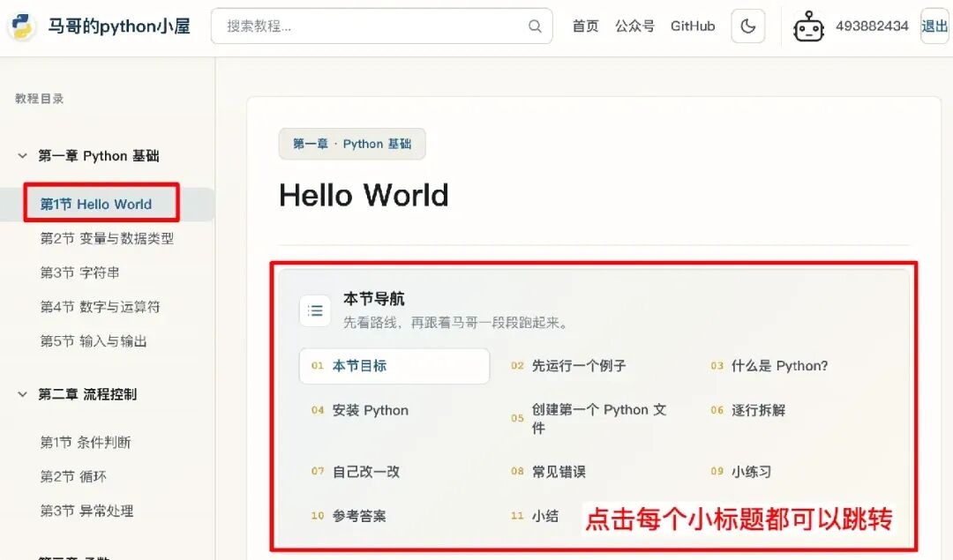Viewport: 953px width, 560px height.
Task: Open 第3节 异常处理 lesson
Action: pyautogui.click(x=86, y=511)
